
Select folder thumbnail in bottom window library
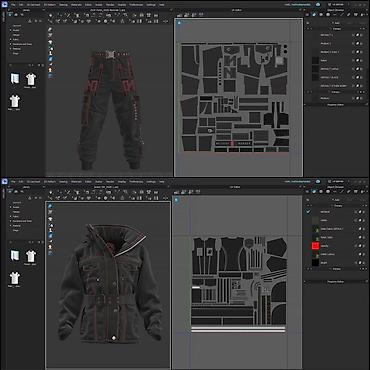pos(15,255)
